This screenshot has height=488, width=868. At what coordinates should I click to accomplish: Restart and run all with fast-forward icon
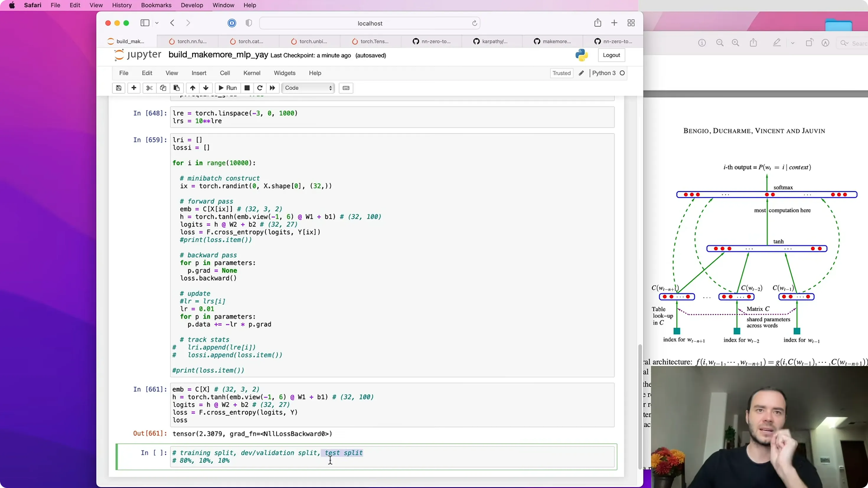click(x=273, y=88)
